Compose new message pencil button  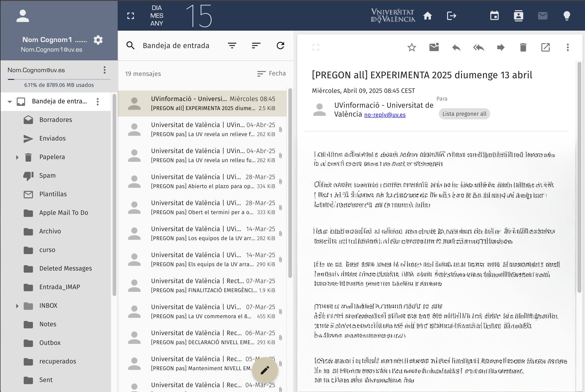pyautogui.click(x=265, y=370)
